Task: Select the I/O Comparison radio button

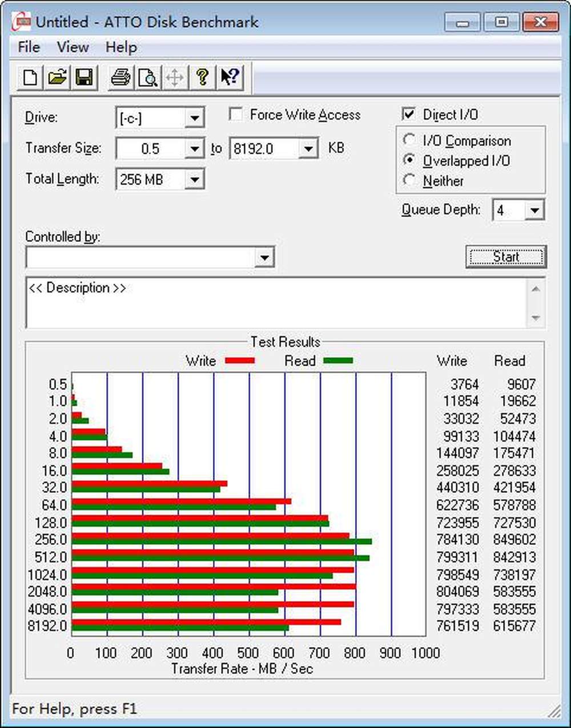Action: (x=409, y=140)
